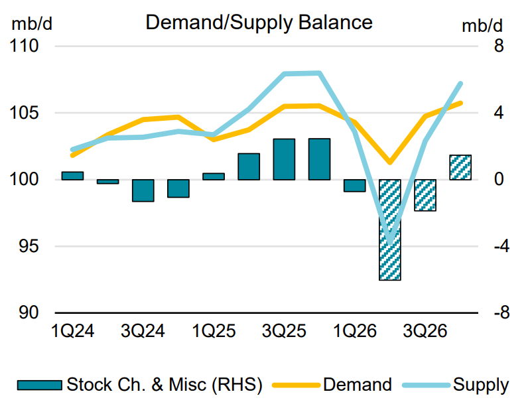Select the Demand legend label text

(358, 385)
